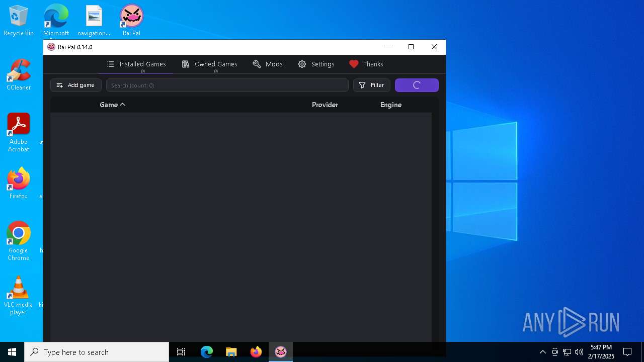Click the Settings gear icon
This screenshot has height=362, width=644.
[x=302, y=64]
